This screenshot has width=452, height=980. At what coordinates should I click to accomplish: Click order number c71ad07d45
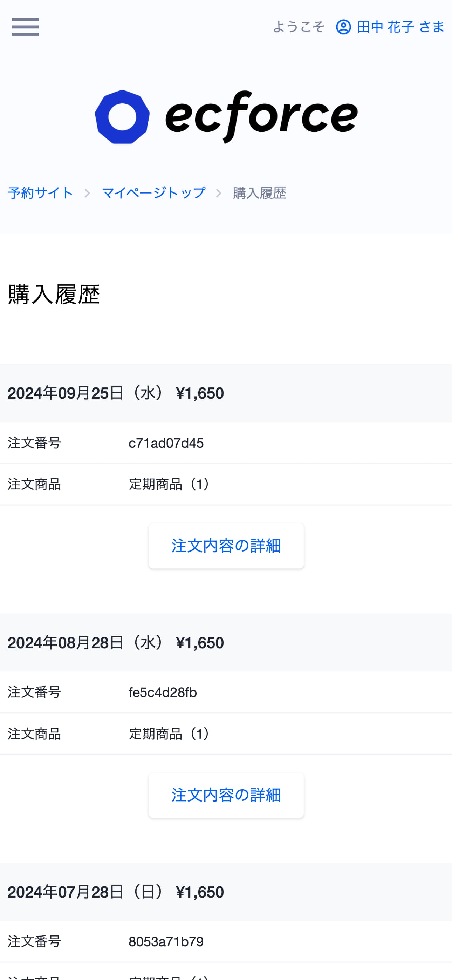(x=166, y=443)
